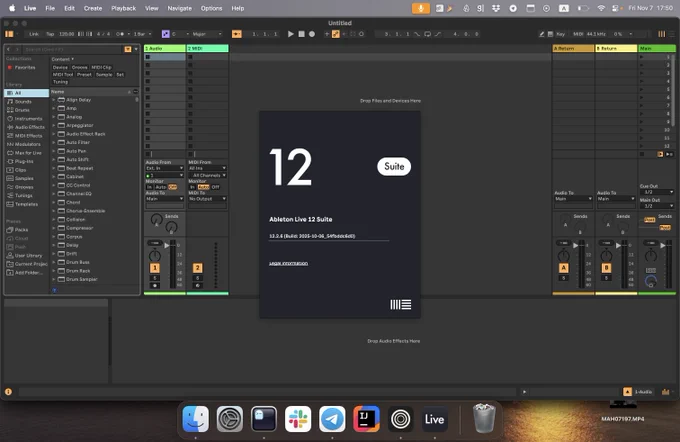680x442 pixels.
Task: Click track 1 Audio volume fader
Action: pos(172,264)
